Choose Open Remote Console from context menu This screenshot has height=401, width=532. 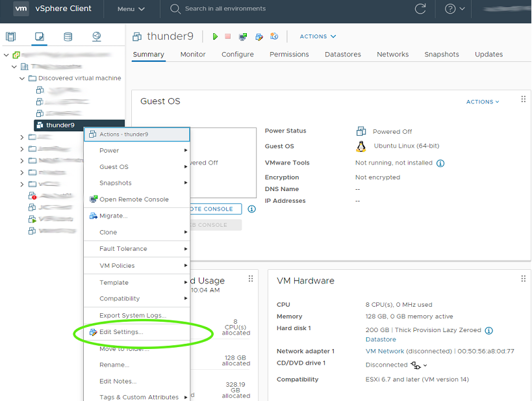click(136, 200)
